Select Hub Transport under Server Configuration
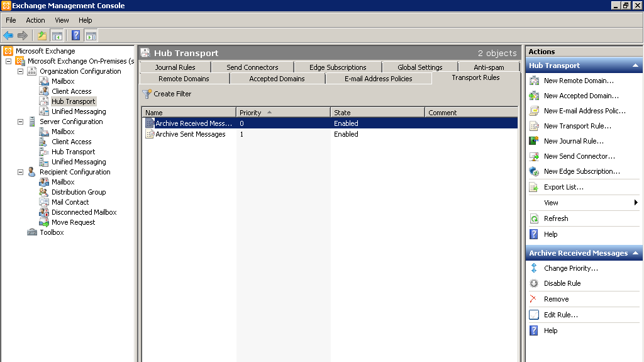This screenshot has width=644, height=362. point(73,152)
